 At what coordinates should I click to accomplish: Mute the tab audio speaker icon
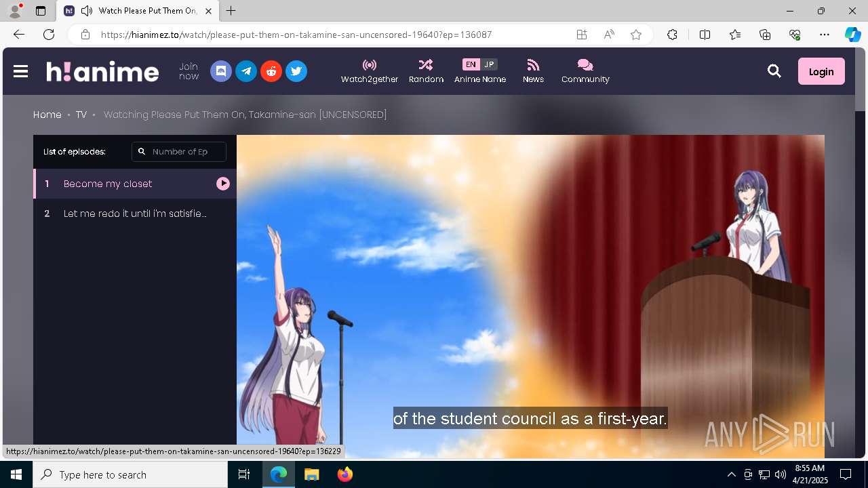[86, 11]
